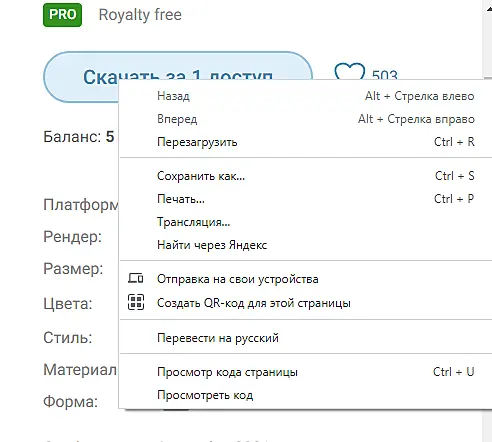Click the send to devices icon
Viewport: 492px width, 442px height.
(x=136, y=278)
